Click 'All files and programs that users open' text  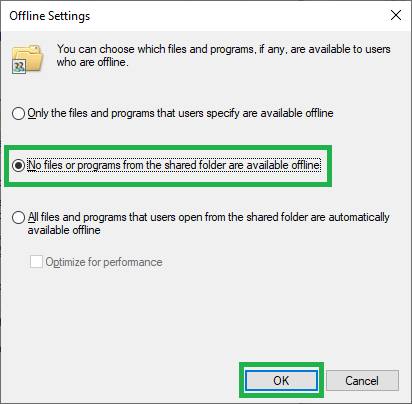pyautogui.click(x=115, y=217)
